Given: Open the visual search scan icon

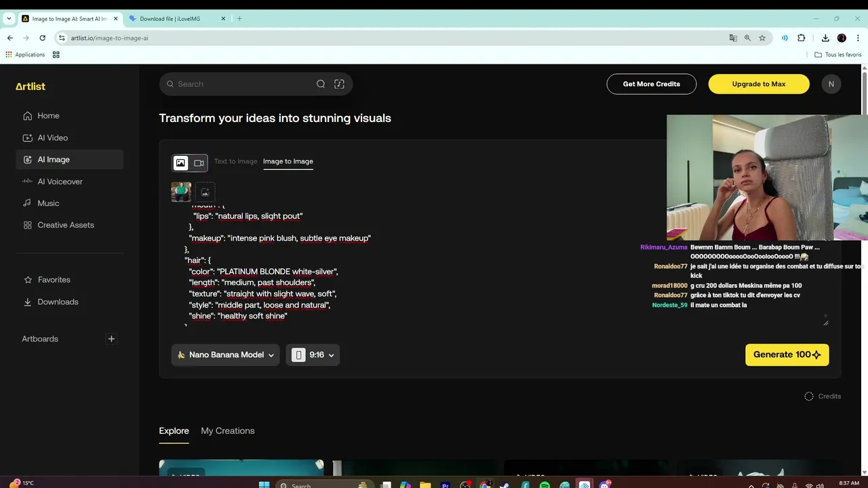Looking at the screenshot, I should [x=339, y=84].
